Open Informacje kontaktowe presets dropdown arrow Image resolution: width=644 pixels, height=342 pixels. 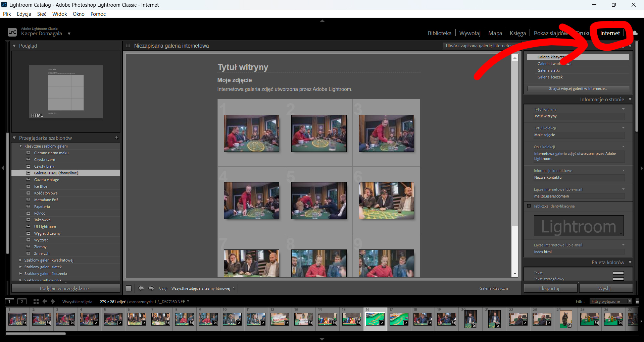pyautogui.click(x=623, y=170)
